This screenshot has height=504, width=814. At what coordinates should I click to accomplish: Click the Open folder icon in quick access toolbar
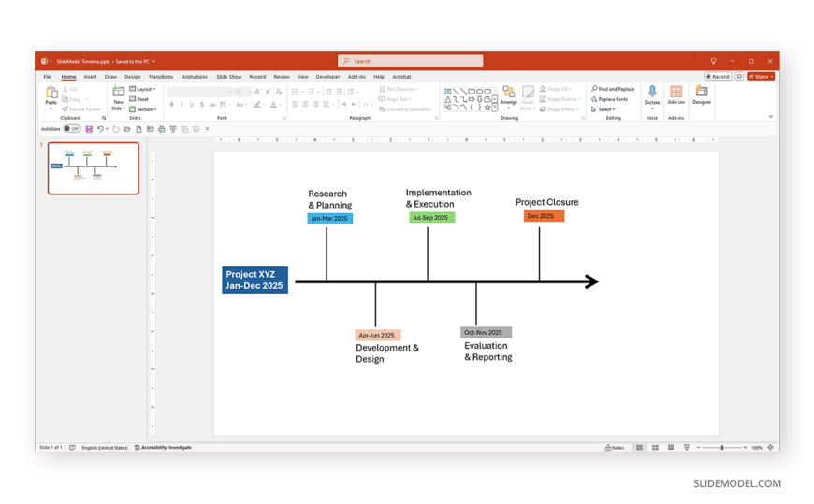point(127,129)
